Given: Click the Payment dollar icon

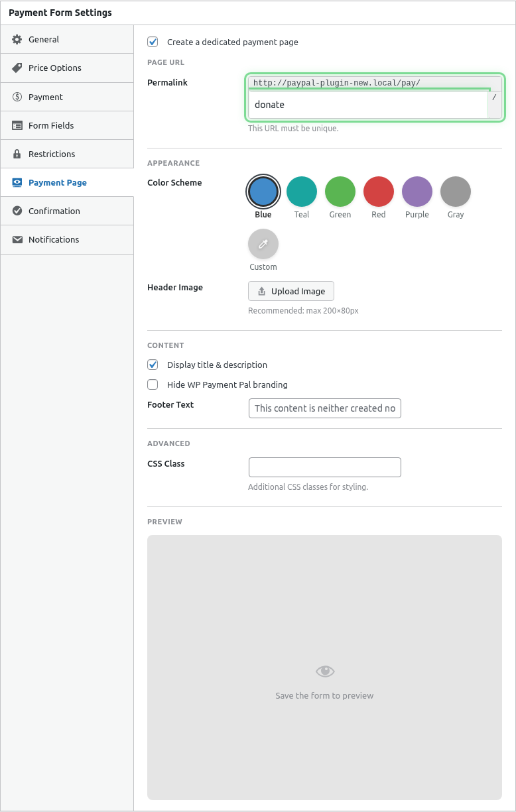Looking at the screenshot, I should (x=17, y=97).
